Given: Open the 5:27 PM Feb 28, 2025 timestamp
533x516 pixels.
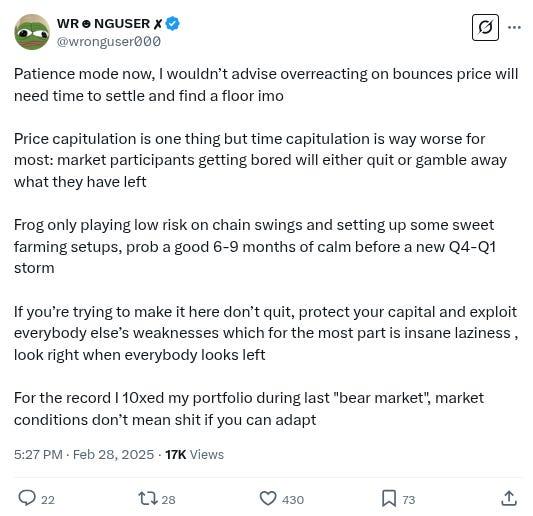Looking at the screenshot, I should [x=84, y=454].
